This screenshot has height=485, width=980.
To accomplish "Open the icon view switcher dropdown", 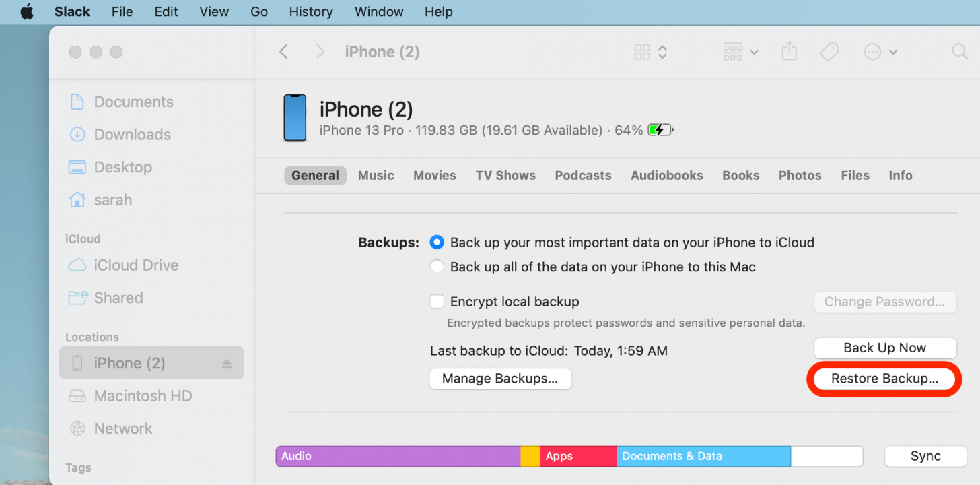I will pyautogui.click(x=650, y=52).
